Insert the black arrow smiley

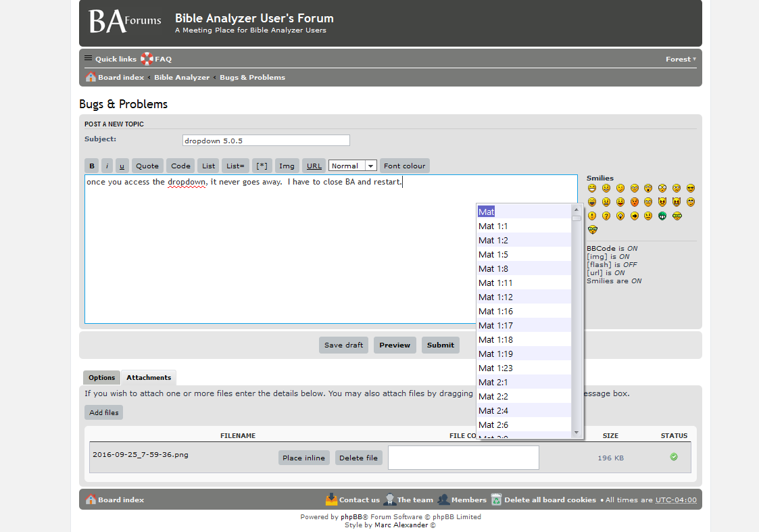pyautogui.click(x=634, y=216)
